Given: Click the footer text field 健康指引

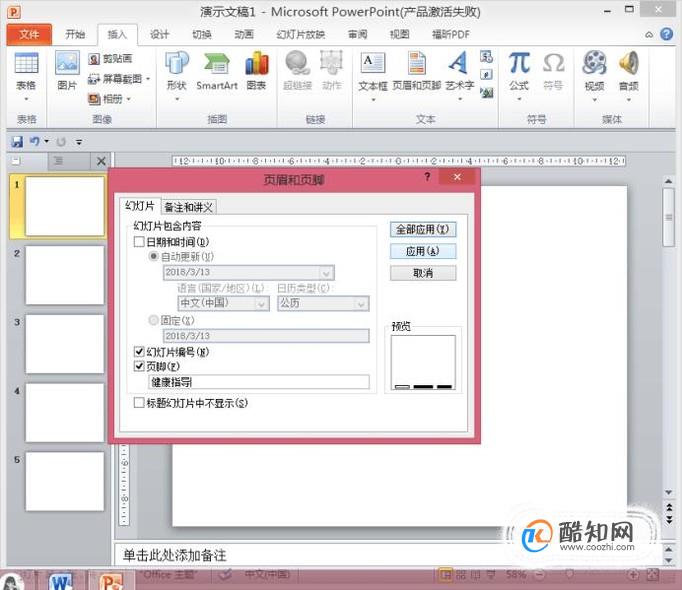Looking at the screenshot, I should tap(259, 382).
